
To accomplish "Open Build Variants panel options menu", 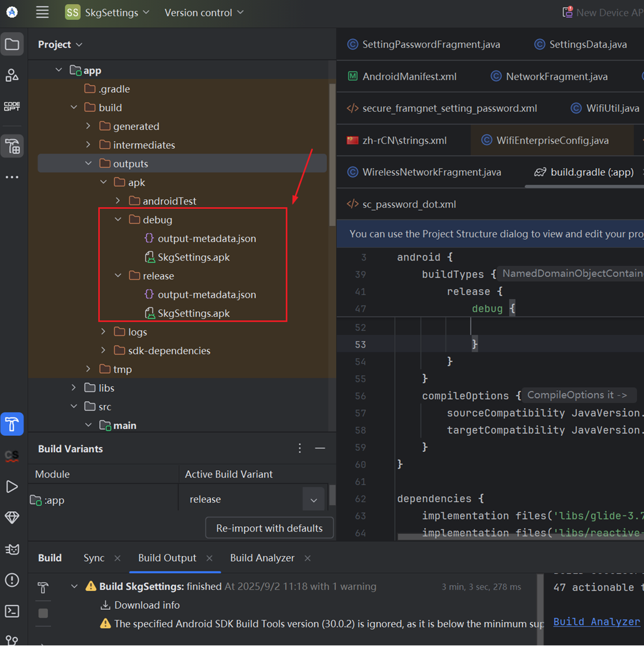I will pyautogui.click(x=300, y=449).
